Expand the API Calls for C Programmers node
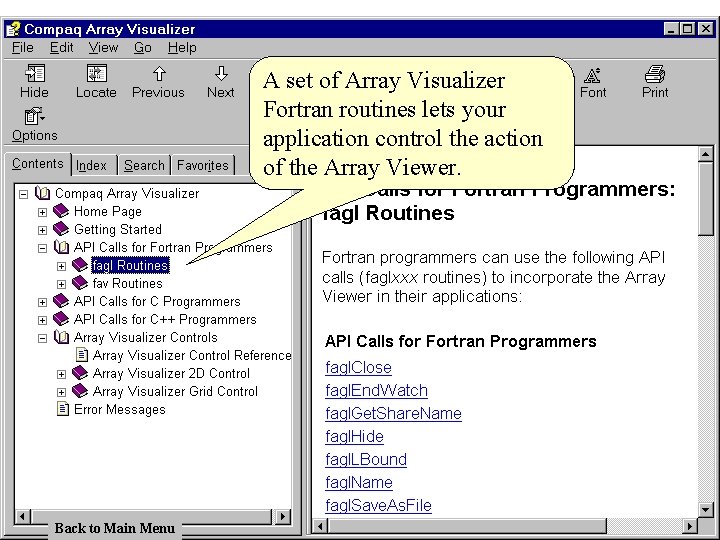The height and width of the screenshot is (540, 720). click(42, 302)
